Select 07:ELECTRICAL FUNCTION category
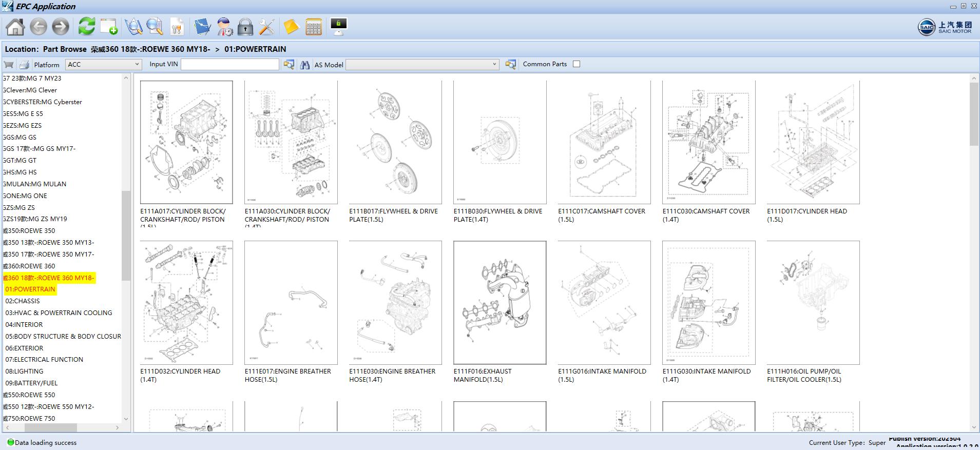The height and width of the screenshot is (450, 980). (44, 360)
